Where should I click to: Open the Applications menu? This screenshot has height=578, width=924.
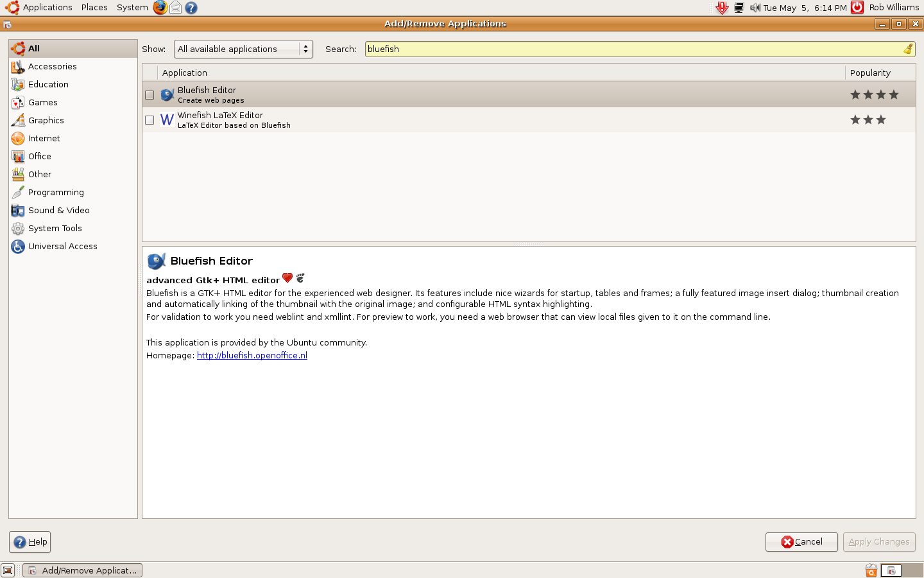coord(47,8)
